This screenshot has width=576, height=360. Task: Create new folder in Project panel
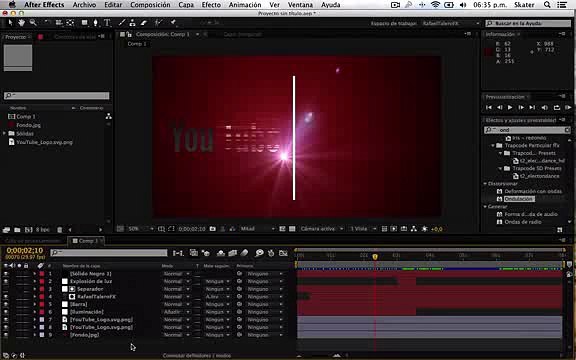[x=17, y=230]
